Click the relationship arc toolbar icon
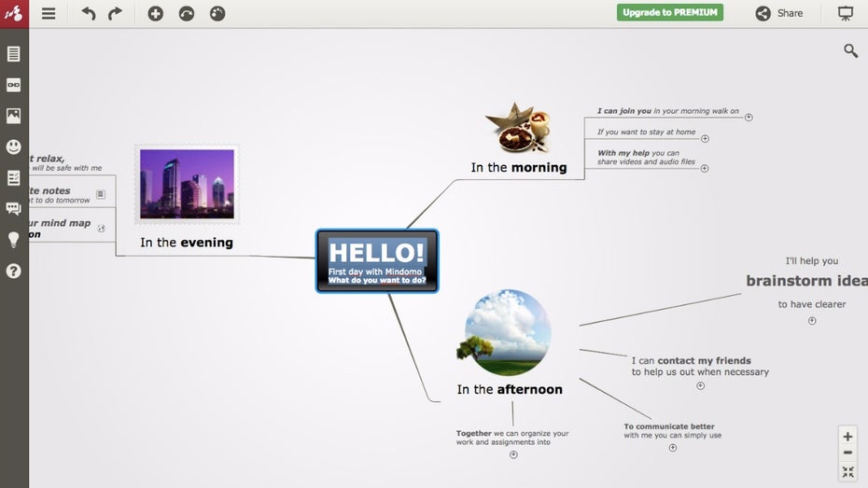This screenshot has height=488, width=868. 187,13
